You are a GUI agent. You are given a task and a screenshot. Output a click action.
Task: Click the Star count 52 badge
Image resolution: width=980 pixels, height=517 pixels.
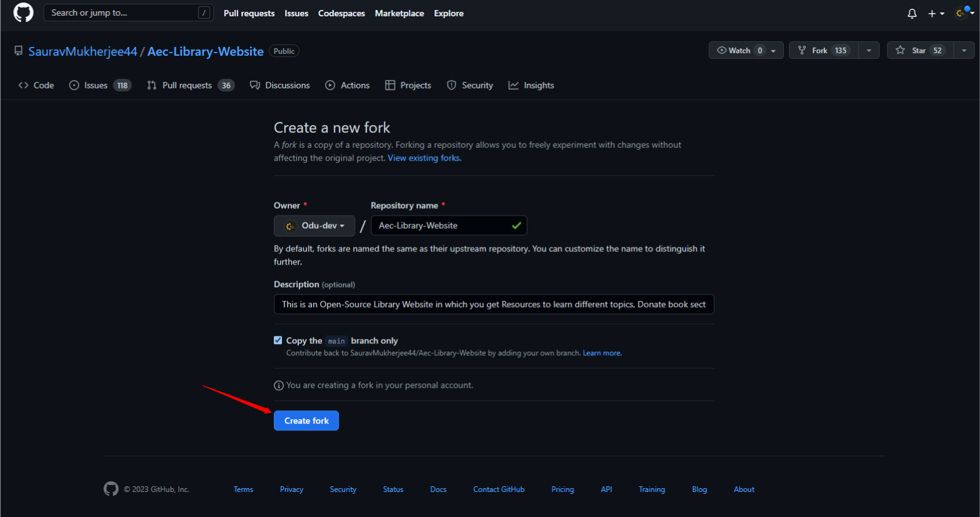[x=937, y=50]
